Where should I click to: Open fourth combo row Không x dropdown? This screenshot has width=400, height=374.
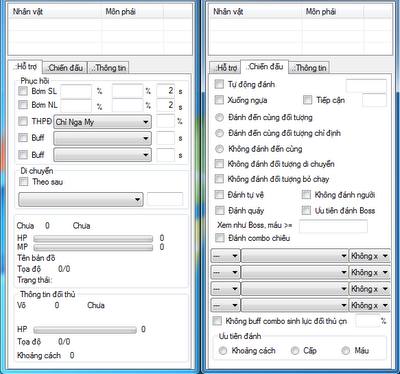[370, 305]
